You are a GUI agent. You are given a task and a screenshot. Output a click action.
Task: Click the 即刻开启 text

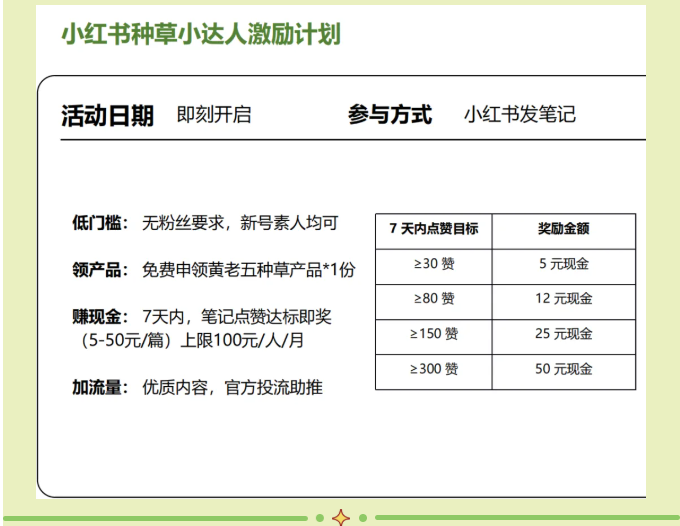click(214, 115)
